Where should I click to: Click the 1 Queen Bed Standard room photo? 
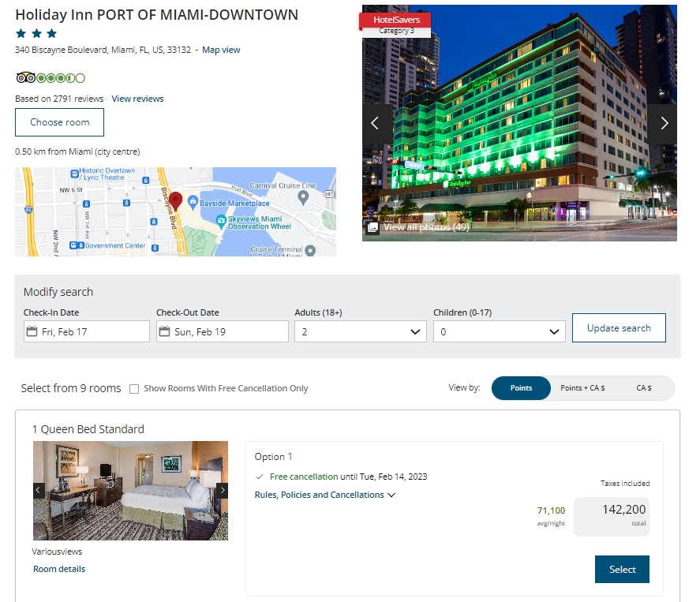coord(130,490)
